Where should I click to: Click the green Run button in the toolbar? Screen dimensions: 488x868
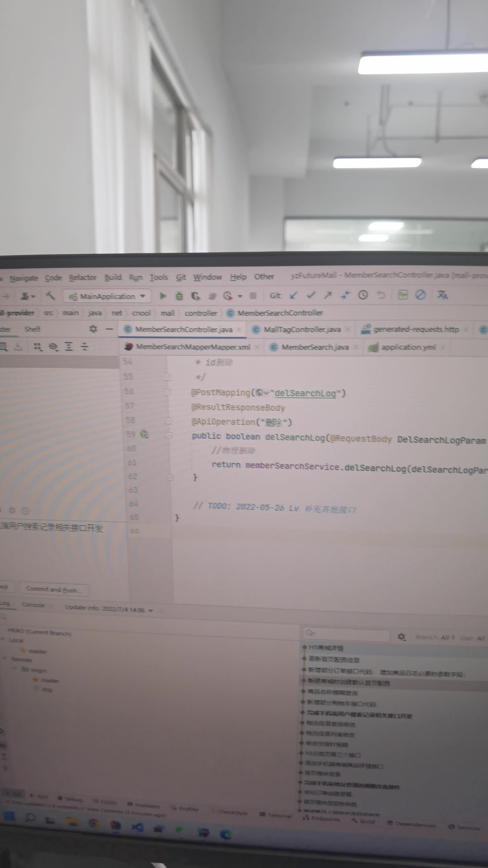click(x=163, y=296)
